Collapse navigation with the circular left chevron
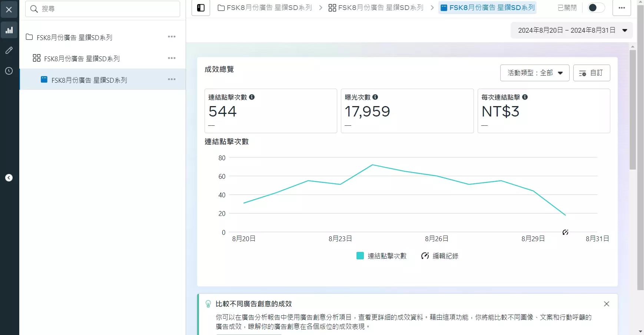 [x=8, y=178]
